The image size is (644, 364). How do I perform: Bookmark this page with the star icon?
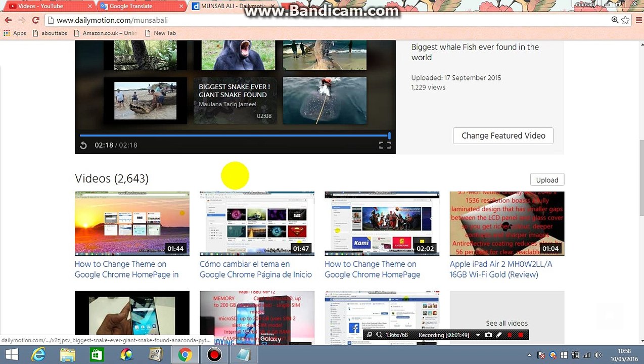(x=625, y=20)
